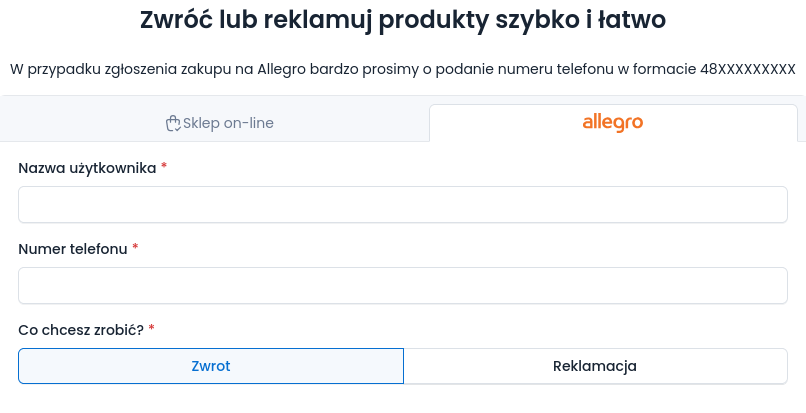Click the "Co chcesz zrobić?" label
The height and width of the screenshot is (413, 806).
click(81, 329)
